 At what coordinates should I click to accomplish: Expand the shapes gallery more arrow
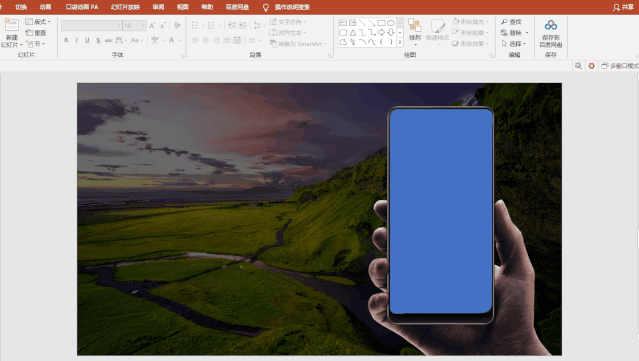400,42
